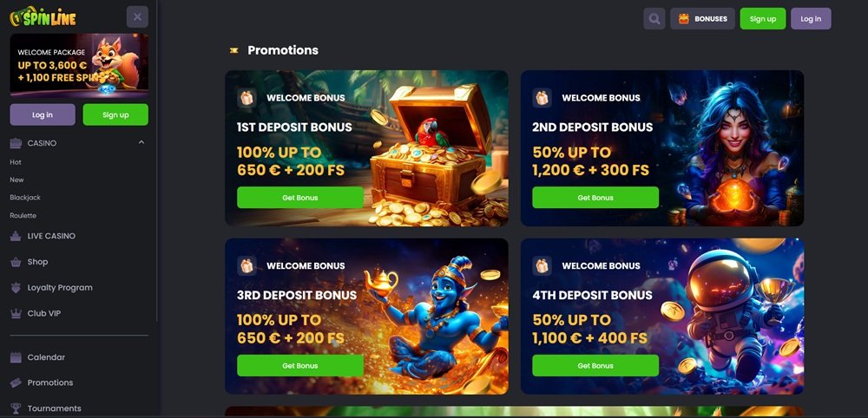Open Roulette games category
868x418 pixels.
(23, 216)
